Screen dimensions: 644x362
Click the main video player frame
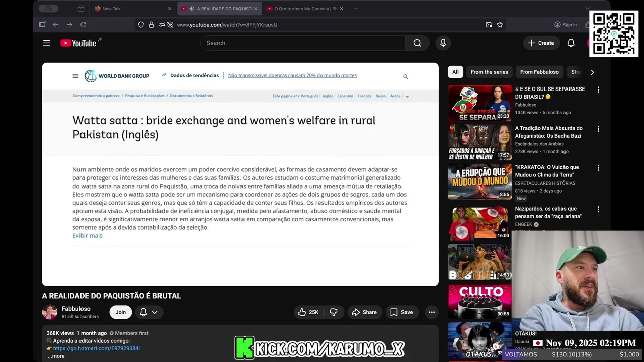(x=240, y=174)
